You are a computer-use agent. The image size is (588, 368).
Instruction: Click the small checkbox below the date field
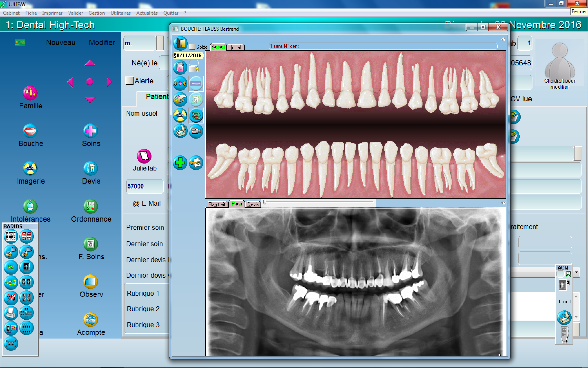pos(192,69)
